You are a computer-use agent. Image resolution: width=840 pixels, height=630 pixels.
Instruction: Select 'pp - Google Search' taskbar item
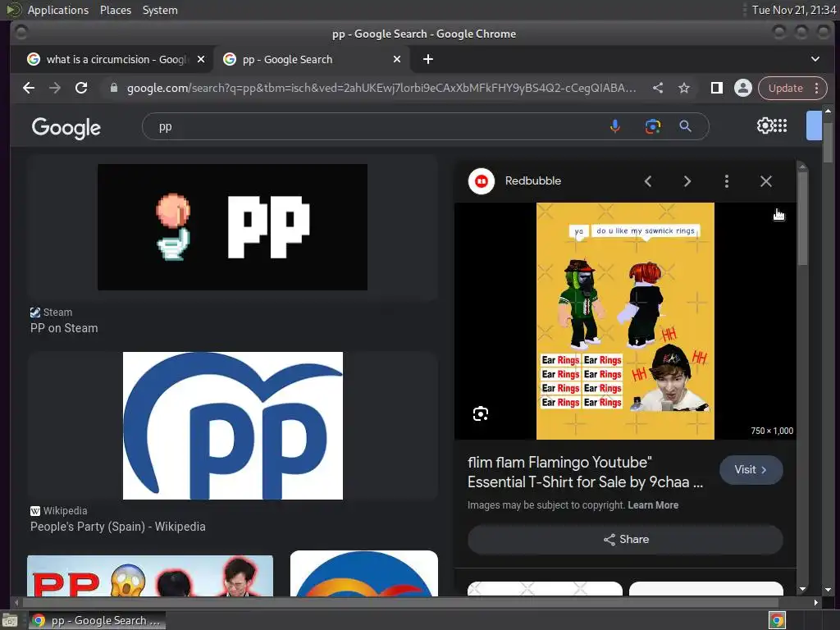[98, 620]
